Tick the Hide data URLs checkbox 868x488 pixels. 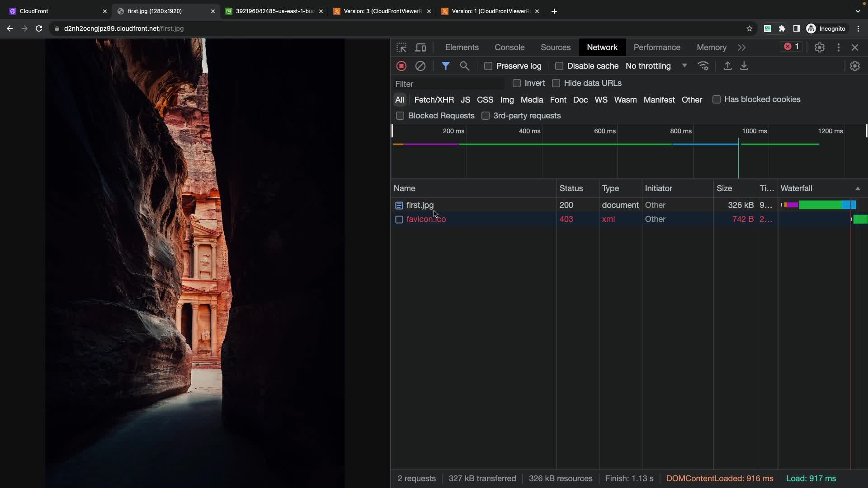pos(556,83)
